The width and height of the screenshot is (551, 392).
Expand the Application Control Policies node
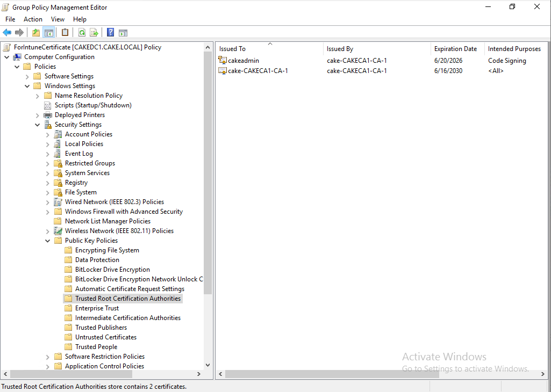(x=47, y=366)
